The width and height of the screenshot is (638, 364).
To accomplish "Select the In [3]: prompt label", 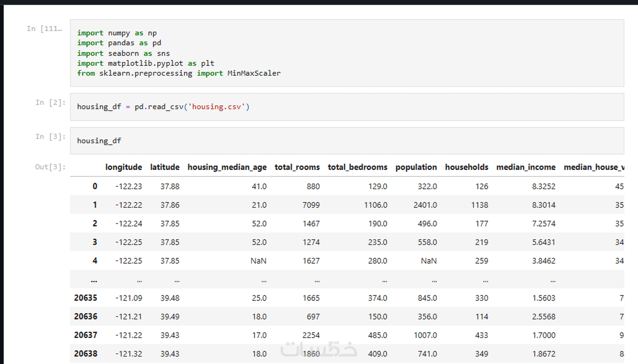I will point(50,137).
